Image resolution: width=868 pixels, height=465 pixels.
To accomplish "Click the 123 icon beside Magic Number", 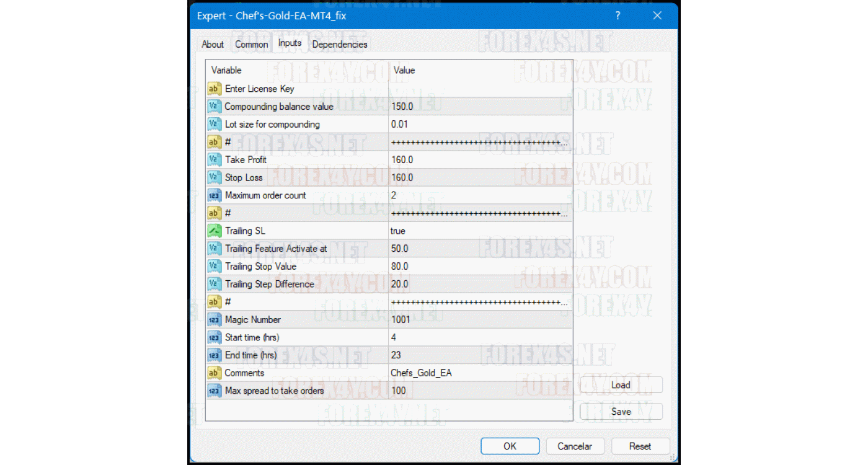I will pyautogui.click(x=214, y=319).
